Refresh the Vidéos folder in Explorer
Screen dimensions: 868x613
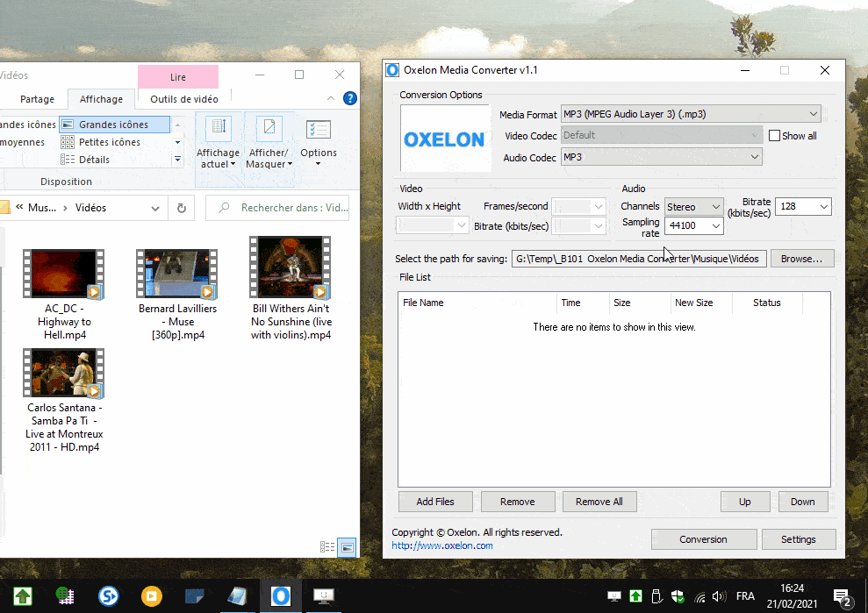pos(182,208)
